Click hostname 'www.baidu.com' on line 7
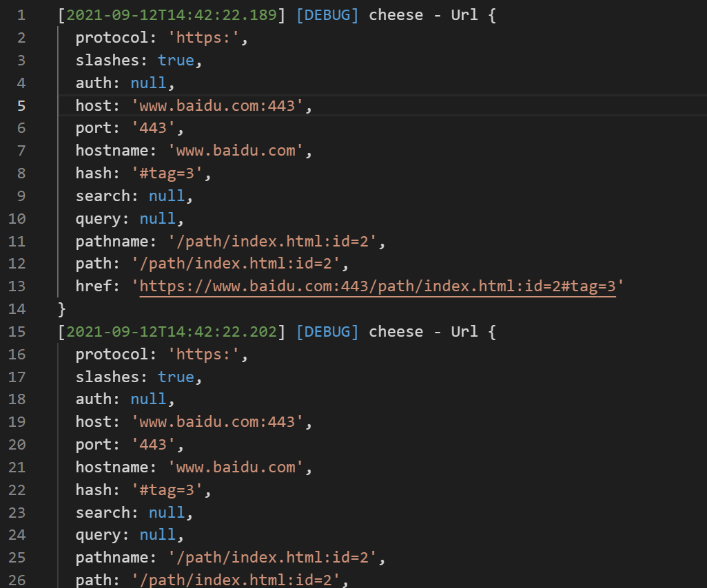Viewport: 707px width, 588px height. tap(236, 151)
